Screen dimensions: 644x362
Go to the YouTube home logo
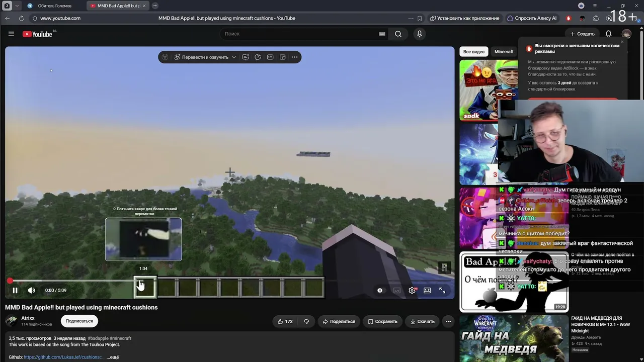(x=37, y=34)
